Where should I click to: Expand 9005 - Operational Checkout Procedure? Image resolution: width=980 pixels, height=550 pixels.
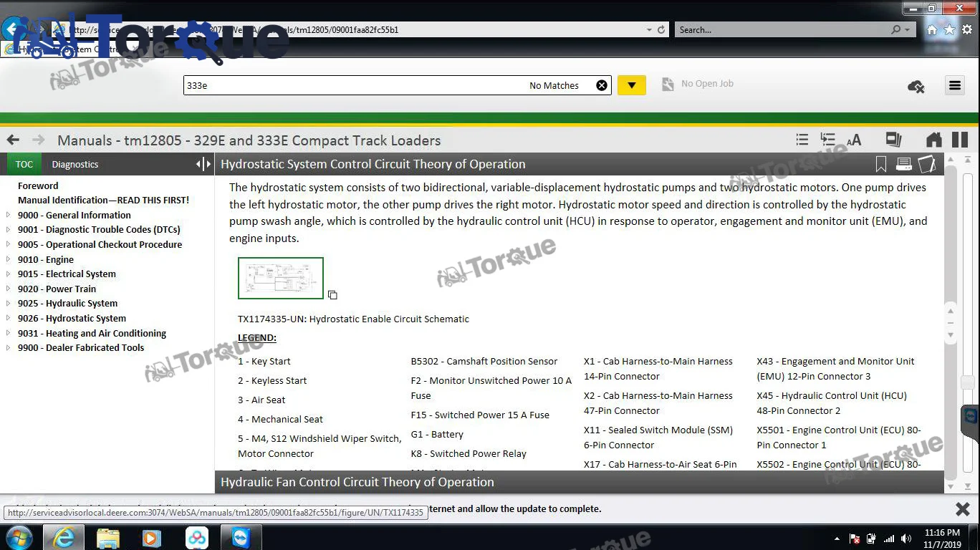[8, 244]
